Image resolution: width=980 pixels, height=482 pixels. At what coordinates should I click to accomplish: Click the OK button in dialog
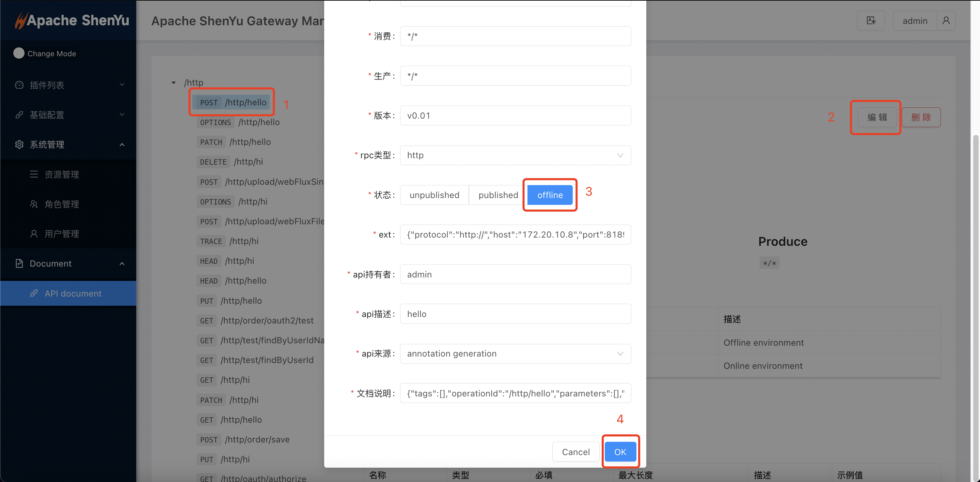620,452
